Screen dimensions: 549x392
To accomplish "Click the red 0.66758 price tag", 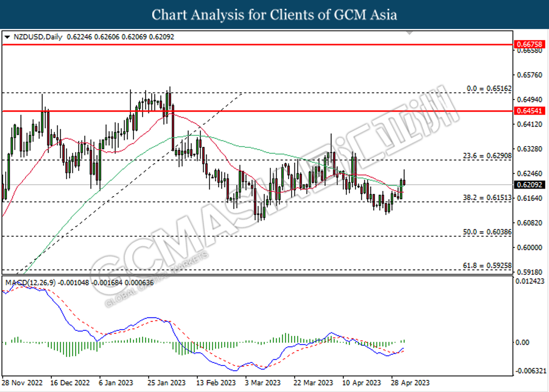I will pyautogui.click(x=529, y=44).
